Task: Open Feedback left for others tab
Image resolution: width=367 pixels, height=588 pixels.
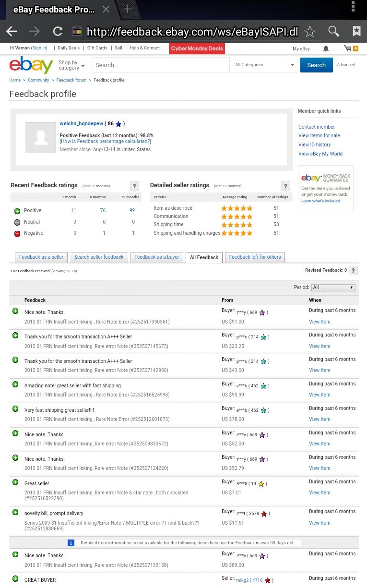Action: (255, 257)
